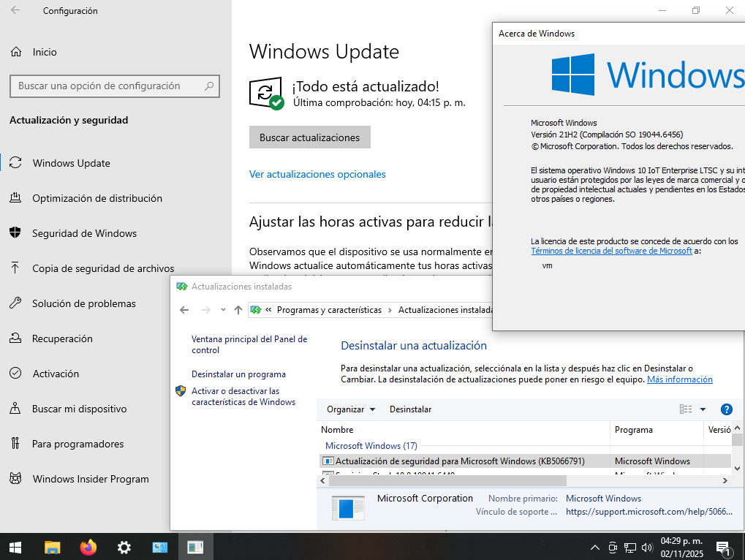Image resolution: width=745 pixels, height=560 pixels.
Task: Open Copia de seguridad de archivos
Action: [x=103, y=268]
